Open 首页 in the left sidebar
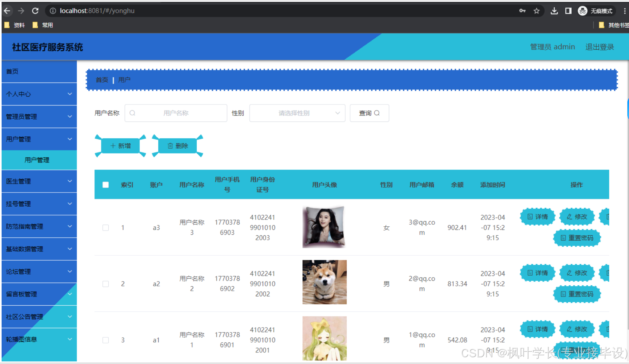This screenshot has height=364, width=629. pos(39,71)
